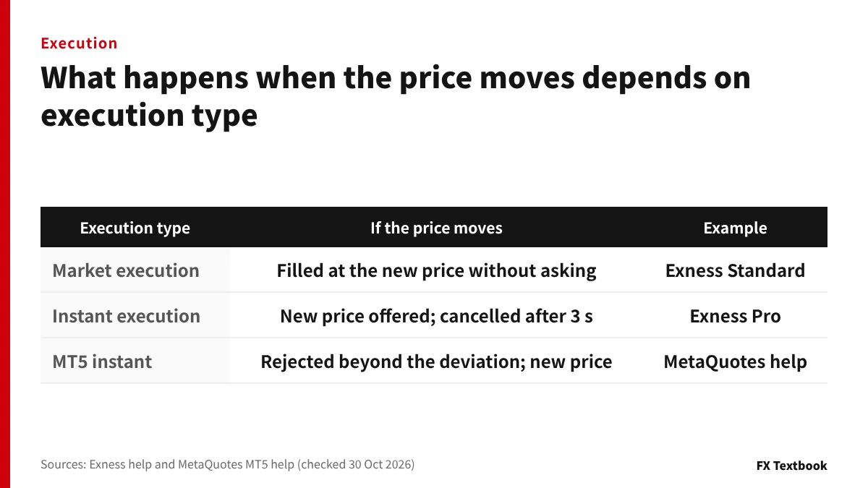Select the Exness Pro example cell
This screenshot has width=868, height=488.
(x=735, y=316)
